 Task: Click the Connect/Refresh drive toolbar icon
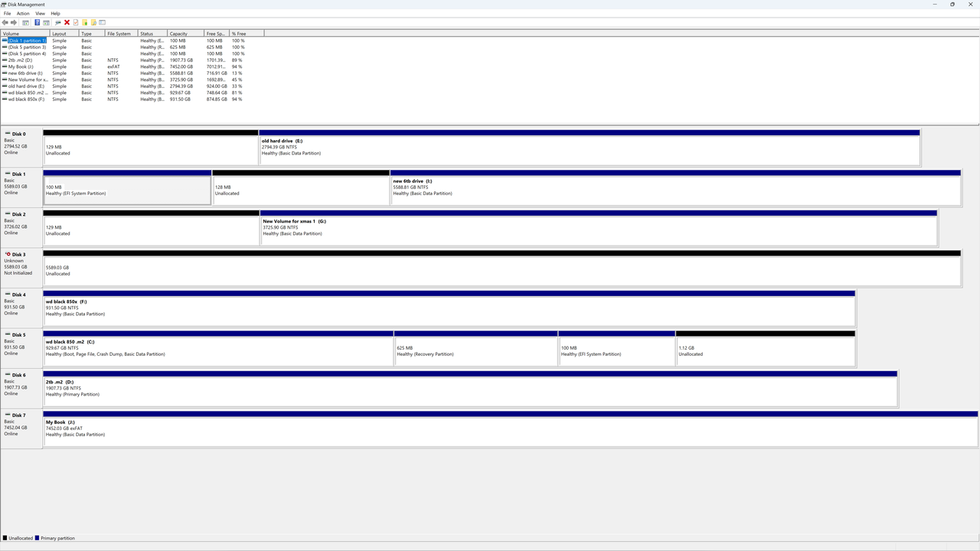pyautogui.click(x=57, y=22)
